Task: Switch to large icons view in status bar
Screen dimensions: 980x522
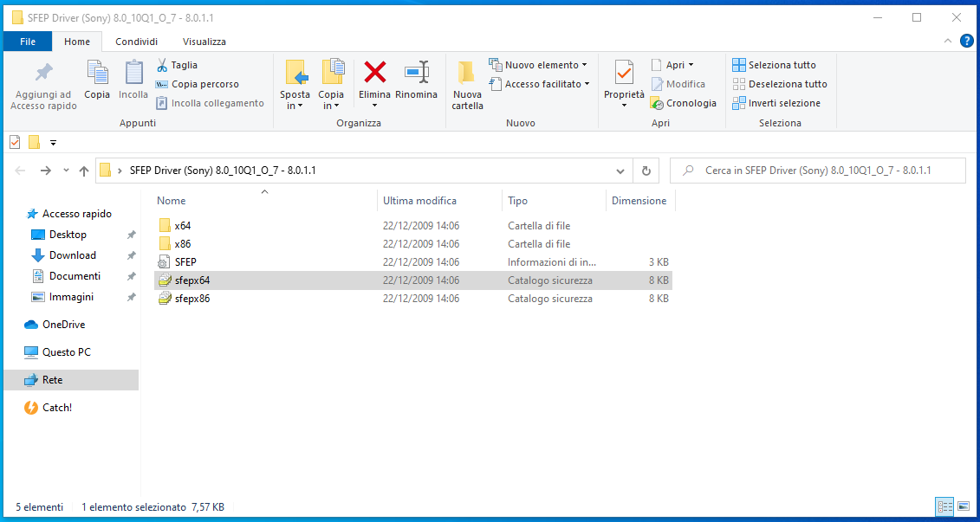Action: pos(964,506)
